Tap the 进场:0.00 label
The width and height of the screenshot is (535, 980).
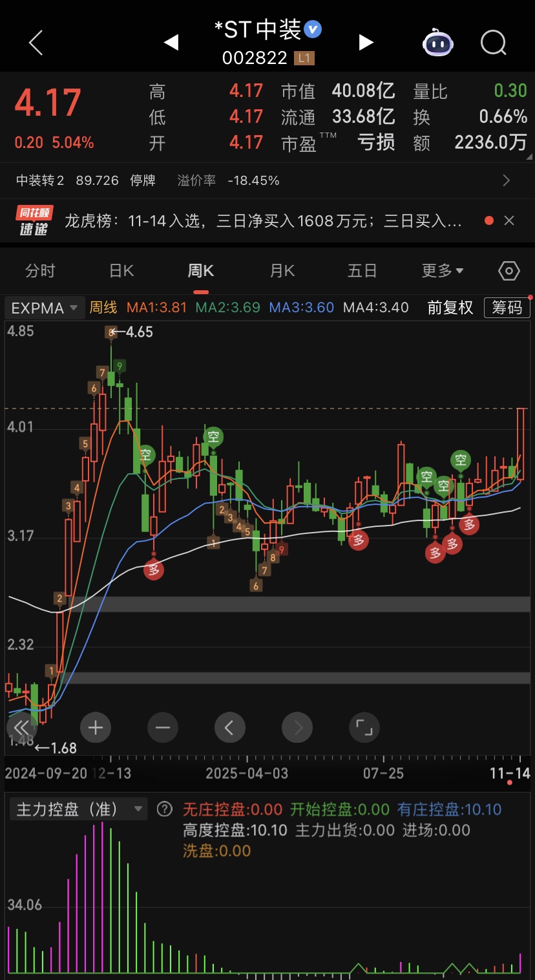tap(436, 830)
